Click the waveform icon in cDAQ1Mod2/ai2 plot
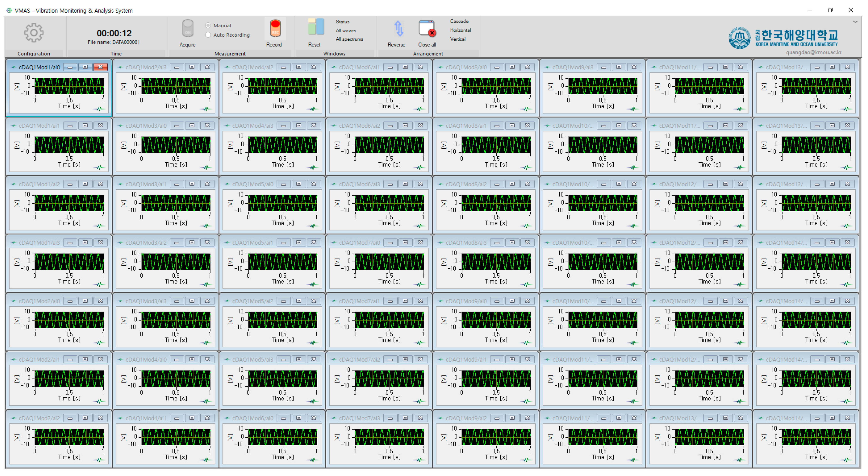This screenshot has width=868, height=476. point(100,460)
